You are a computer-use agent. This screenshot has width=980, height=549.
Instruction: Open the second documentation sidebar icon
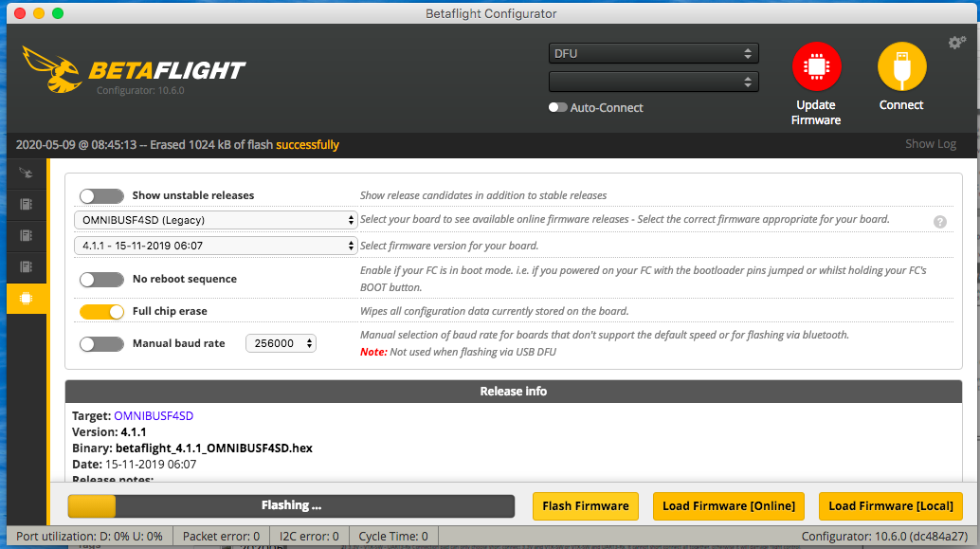27,236
